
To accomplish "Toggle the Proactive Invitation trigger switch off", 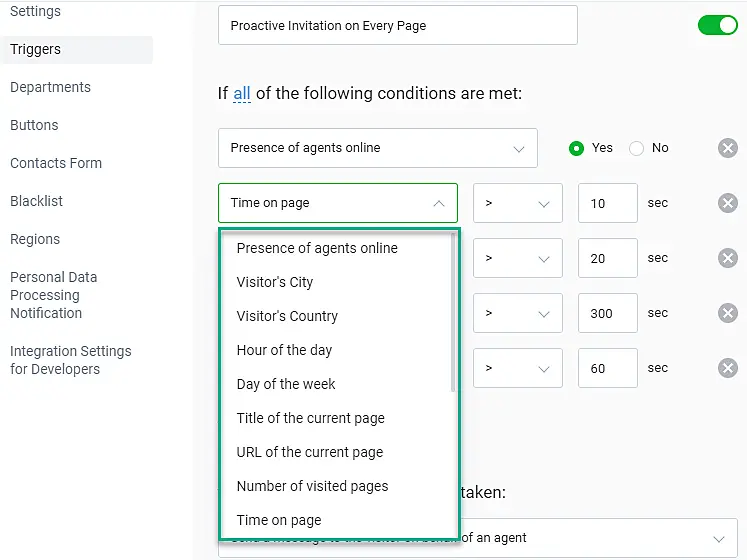I will [717, 25].
